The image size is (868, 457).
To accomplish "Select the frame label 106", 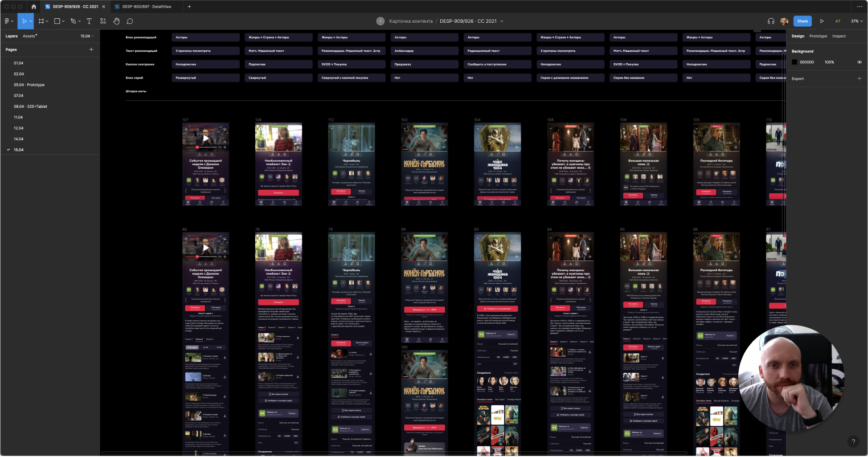I will [259, 120].
